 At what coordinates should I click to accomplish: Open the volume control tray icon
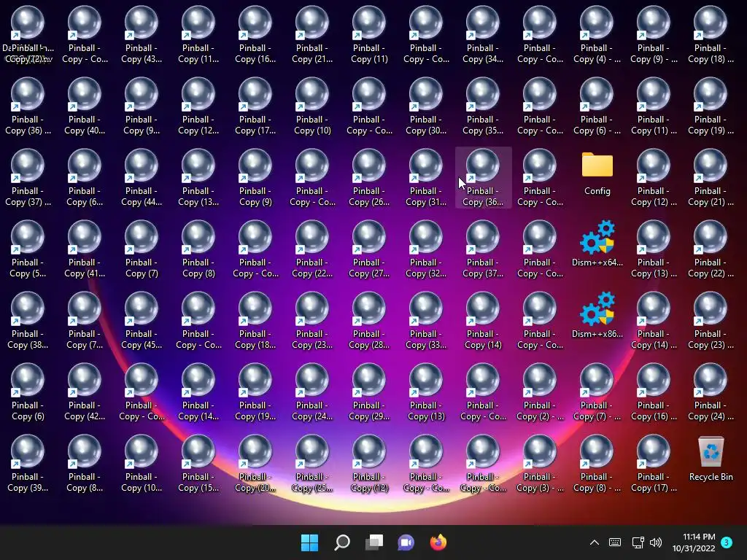point(656,542)
